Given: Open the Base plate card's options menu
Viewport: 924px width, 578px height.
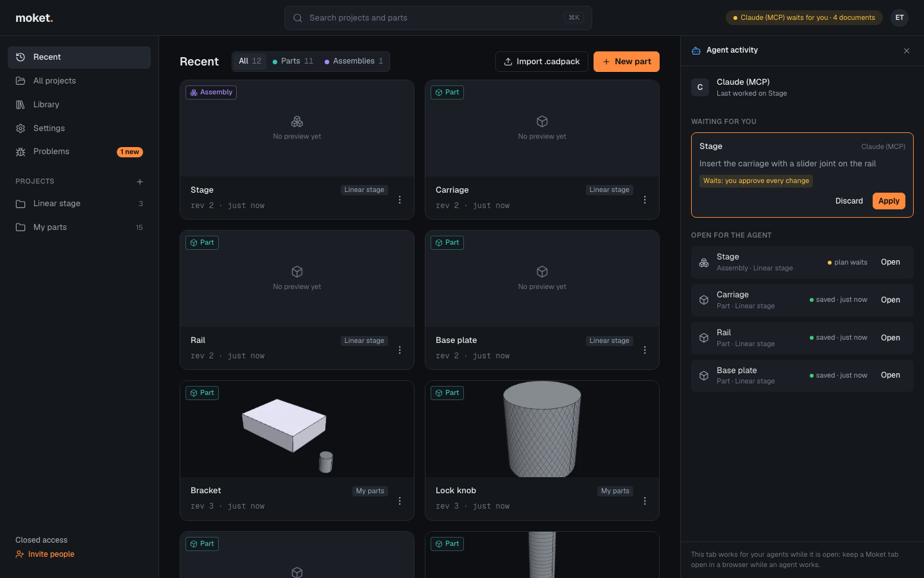Looking at the screenshot, I should pyautogui.click(x=645, y=350).
